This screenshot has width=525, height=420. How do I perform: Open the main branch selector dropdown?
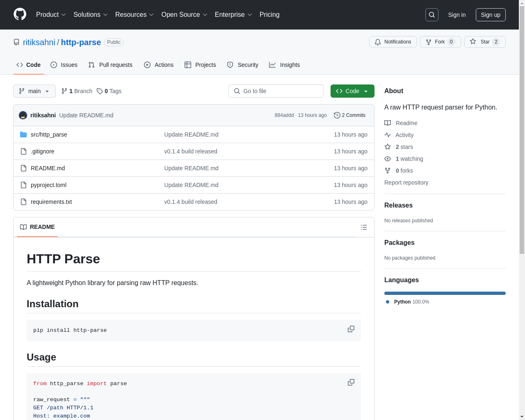coord(34,91)
